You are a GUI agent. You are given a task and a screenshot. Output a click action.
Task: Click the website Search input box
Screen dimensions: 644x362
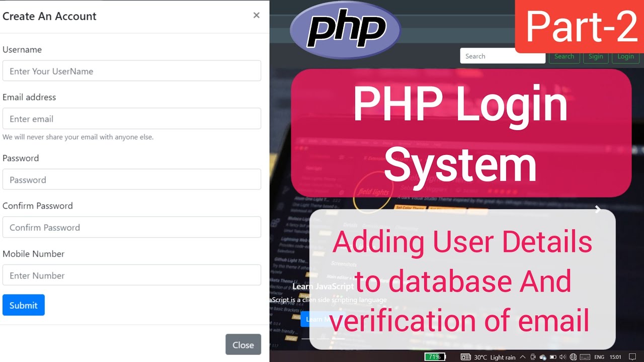pyautogui.click(x=502, y=56)
